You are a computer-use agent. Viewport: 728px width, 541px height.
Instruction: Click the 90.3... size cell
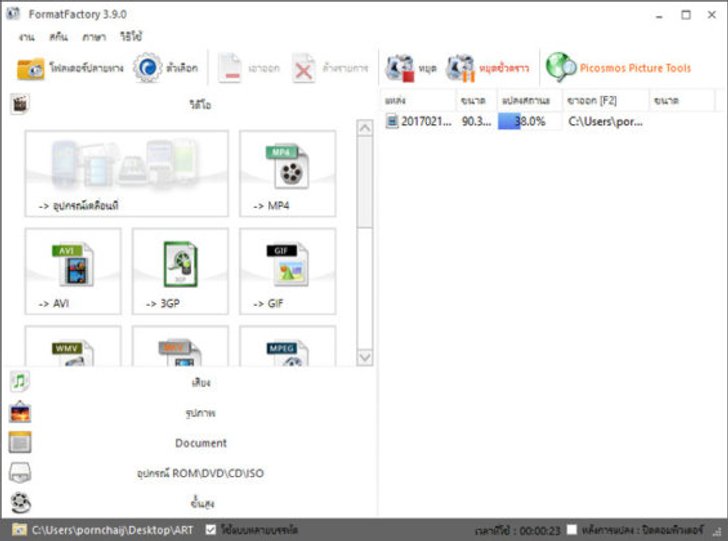[x=476, y=122]
